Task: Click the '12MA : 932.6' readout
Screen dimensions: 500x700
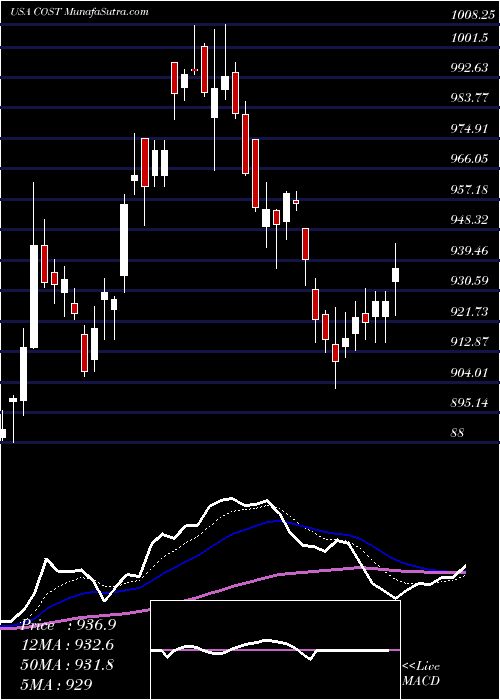Action: click(67, 644)
